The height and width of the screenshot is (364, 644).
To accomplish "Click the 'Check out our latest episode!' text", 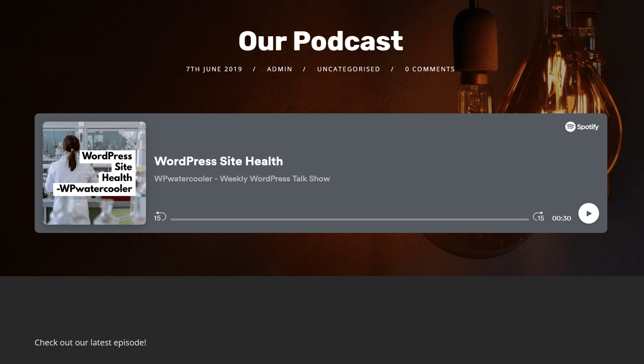I will 90,343.
